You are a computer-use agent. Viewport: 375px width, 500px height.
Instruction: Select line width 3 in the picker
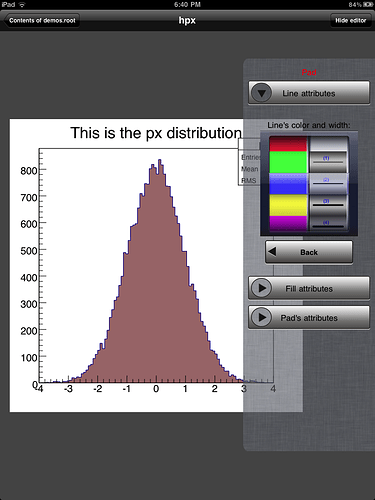328,205
